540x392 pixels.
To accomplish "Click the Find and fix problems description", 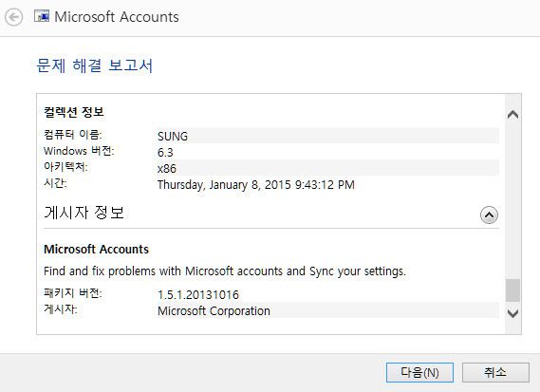I will pyautogui.click(x=225, y=271).
